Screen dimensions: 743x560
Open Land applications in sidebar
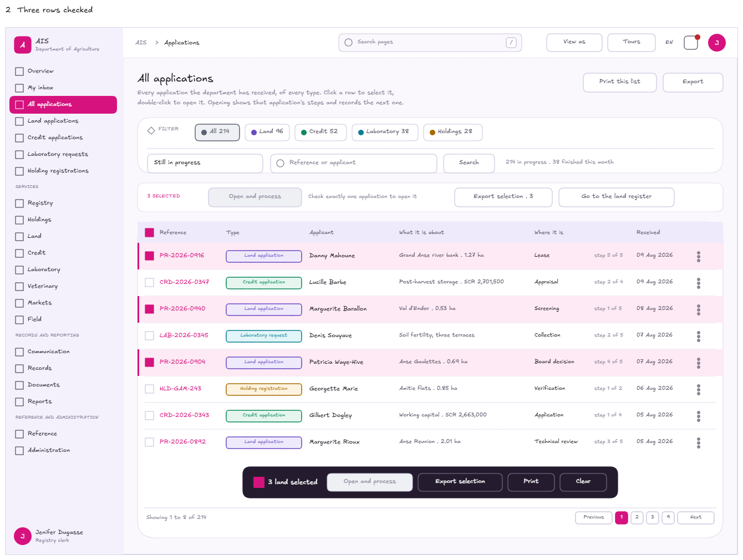coord(63,121)
